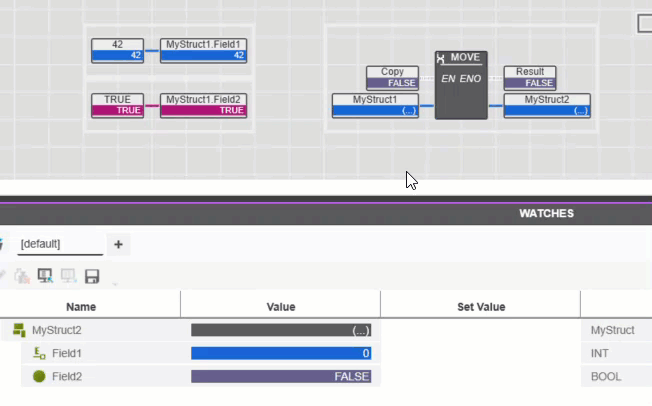Image resolution: width=652 pixels, height=406 pixels.
Task: Expand the MyStruct2 (...) value on MOVE output
Action: point(546,112)
